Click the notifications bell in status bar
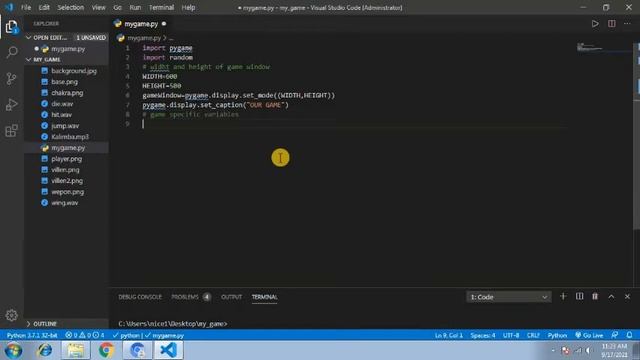Image resolution: width=640 pixels, height=360 pixels. click(x=629, y=335)
